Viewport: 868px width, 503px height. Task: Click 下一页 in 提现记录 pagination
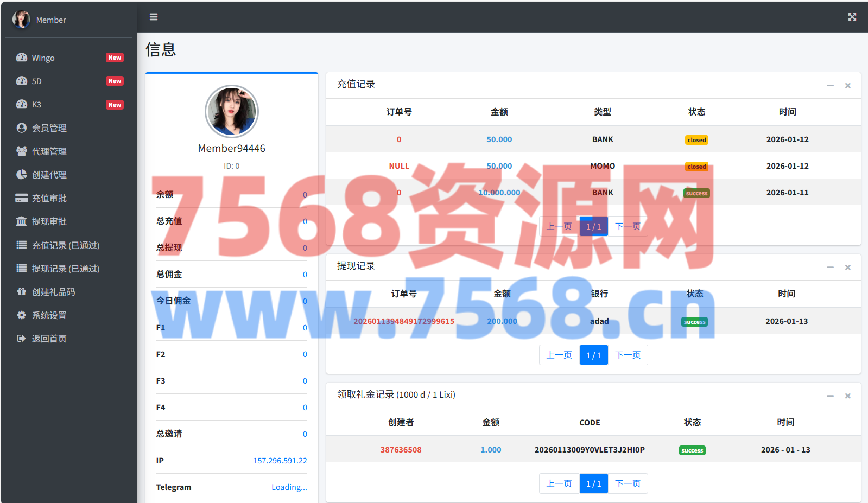628,355
